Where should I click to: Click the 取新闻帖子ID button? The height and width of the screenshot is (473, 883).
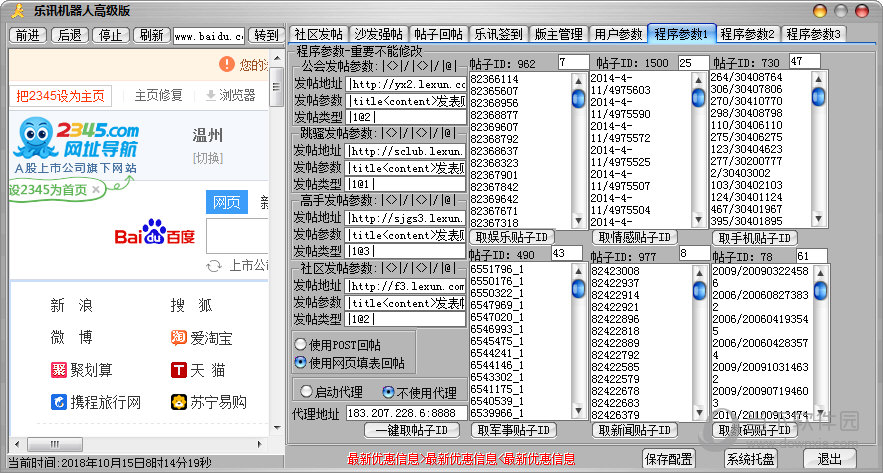tap(635, 430)
